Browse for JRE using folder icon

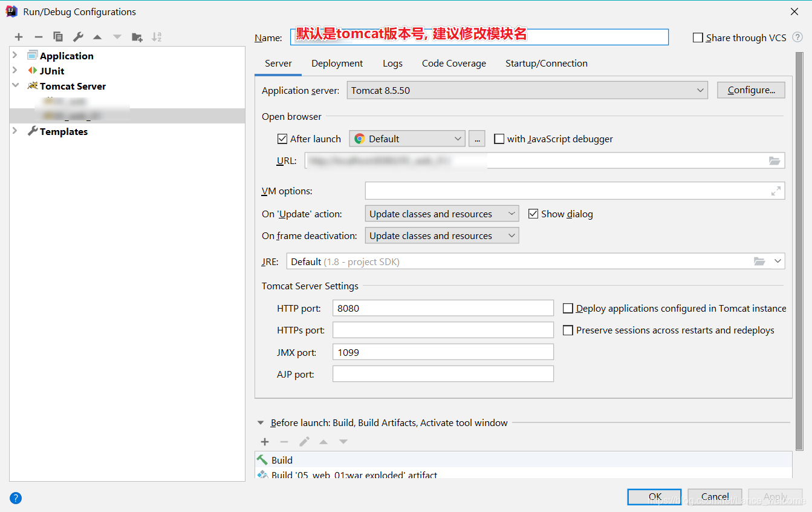(x=759, y=261)
